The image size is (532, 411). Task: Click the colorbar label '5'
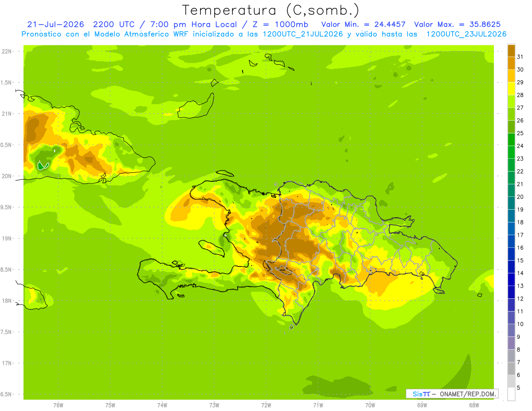point(519,388)
